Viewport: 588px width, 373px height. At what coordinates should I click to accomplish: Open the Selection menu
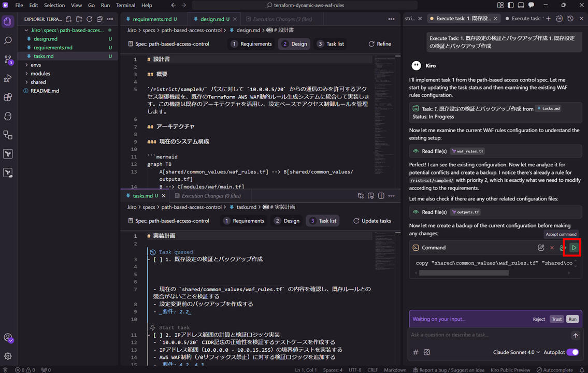[x=54, y=5]
